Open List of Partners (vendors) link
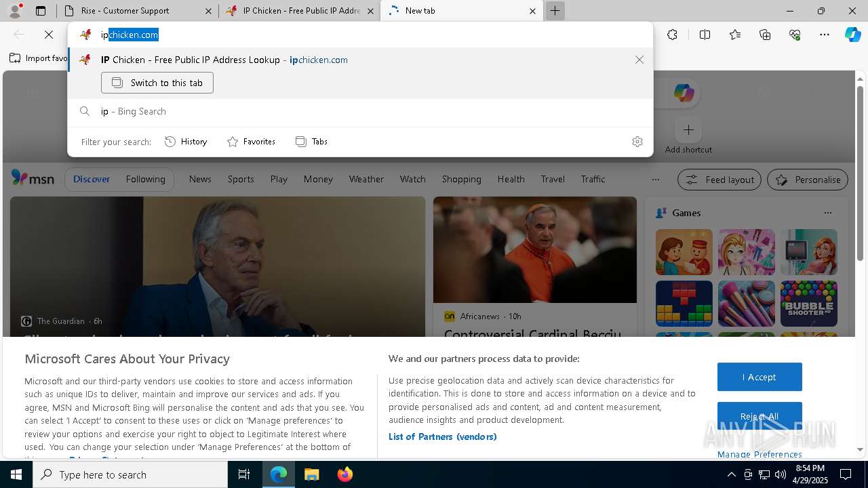This screenshot has width=868, height=488. tap(442, 436)
